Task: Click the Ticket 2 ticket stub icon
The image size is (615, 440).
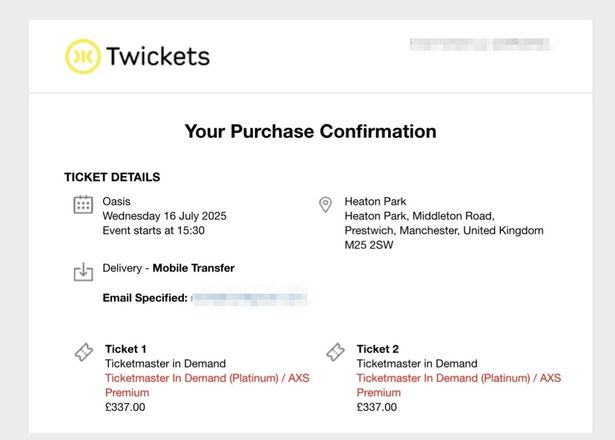Action: (x=336, y=353)
